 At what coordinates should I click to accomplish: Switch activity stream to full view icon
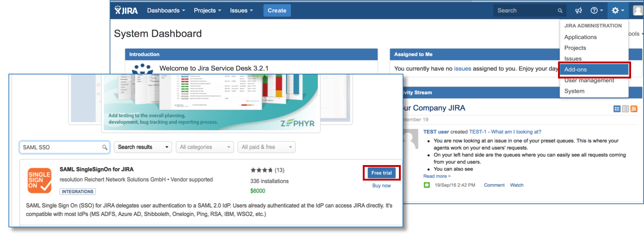617,109
